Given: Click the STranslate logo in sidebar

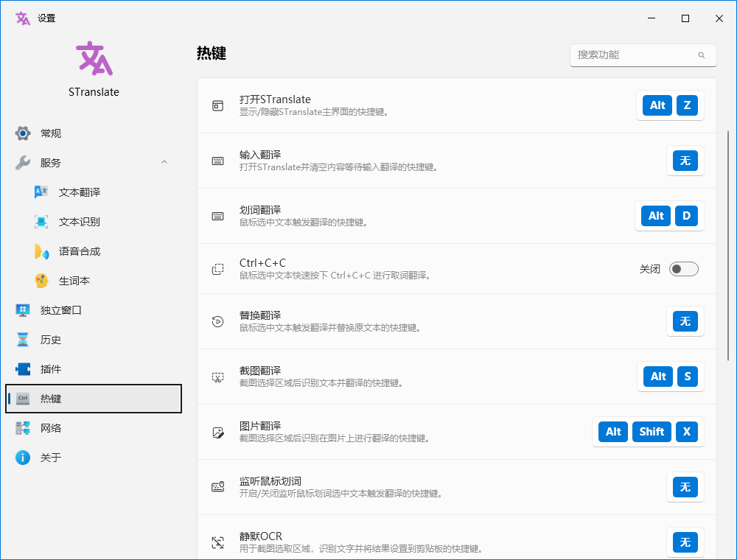Looking at the screenshot, I should tap(94, 59).
